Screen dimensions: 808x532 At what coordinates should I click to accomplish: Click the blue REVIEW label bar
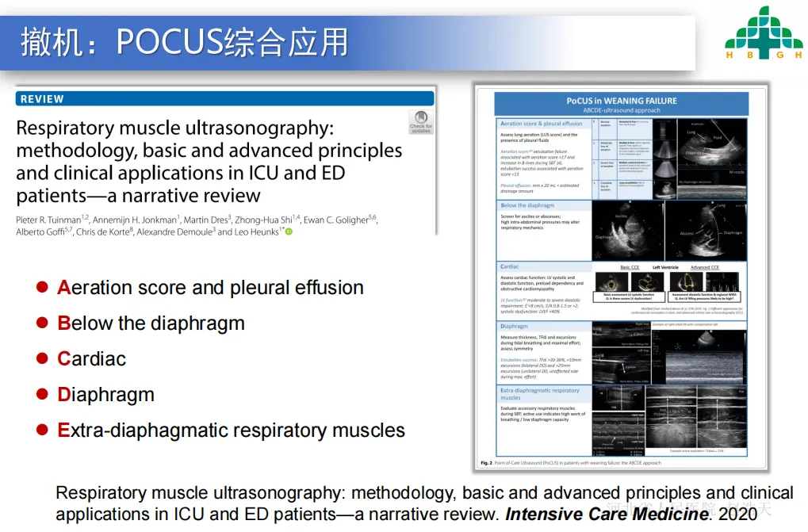[224, 98]
